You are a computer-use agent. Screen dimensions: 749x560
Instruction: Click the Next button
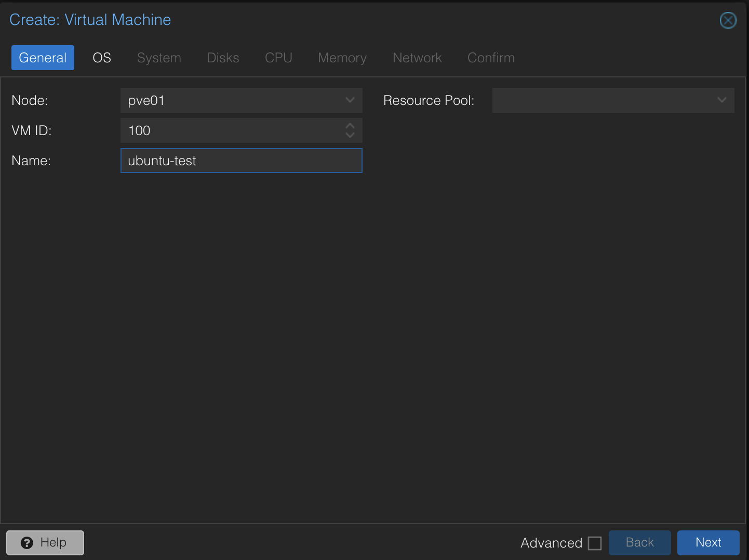click(708, 542)
